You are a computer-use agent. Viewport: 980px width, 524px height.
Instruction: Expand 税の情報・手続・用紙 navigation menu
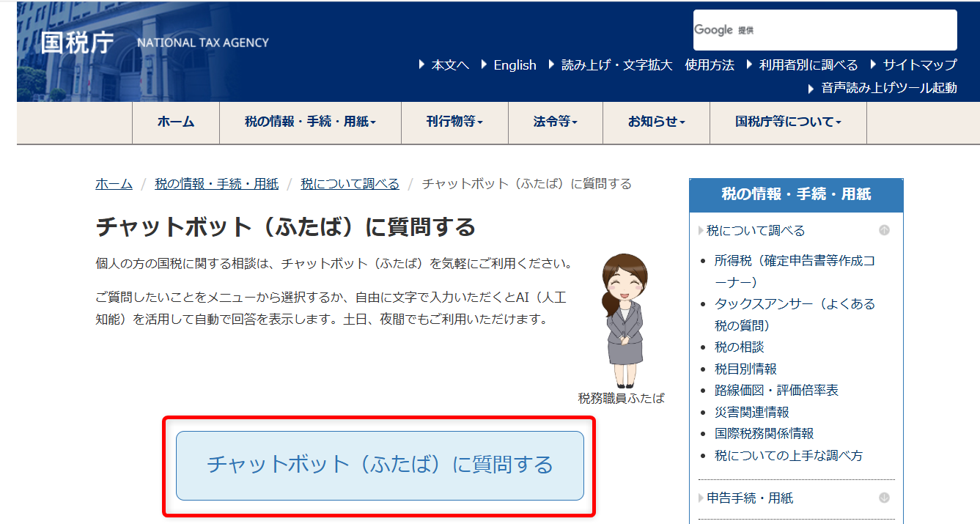310,122
